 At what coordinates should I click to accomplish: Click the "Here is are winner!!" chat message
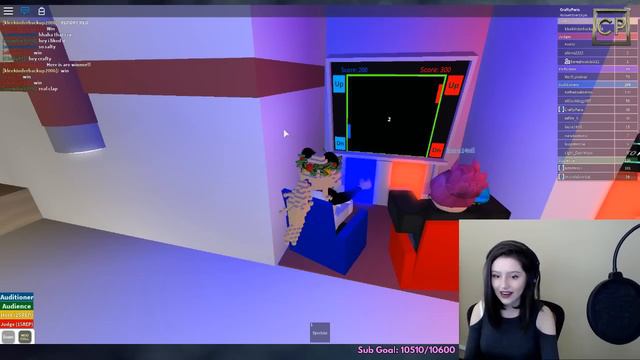coord(69,64)
